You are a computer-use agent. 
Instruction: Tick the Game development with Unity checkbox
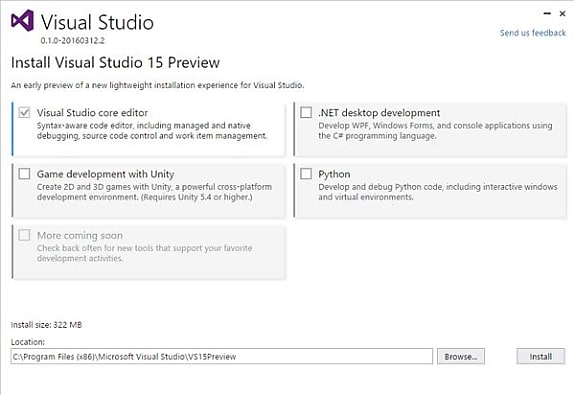(24, 174)
